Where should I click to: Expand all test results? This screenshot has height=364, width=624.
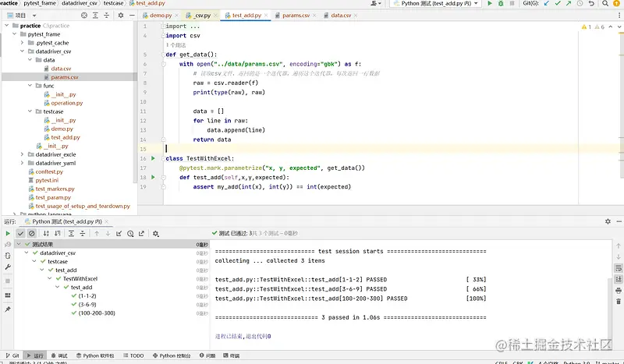71,234
